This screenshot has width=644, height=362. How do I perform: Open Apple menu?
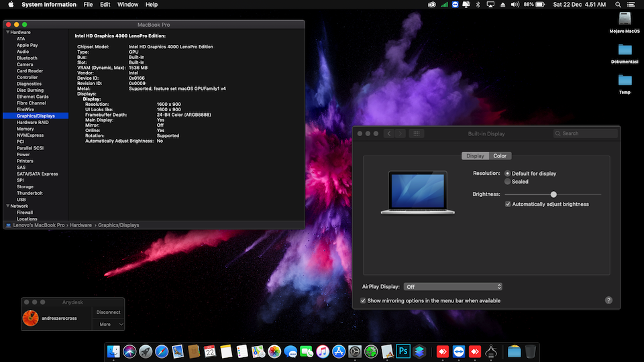pyautogui.click(x=11, y=5)
